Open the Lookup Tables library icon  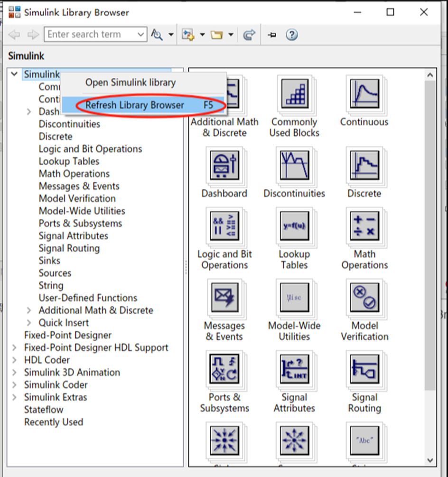[295, 226]
